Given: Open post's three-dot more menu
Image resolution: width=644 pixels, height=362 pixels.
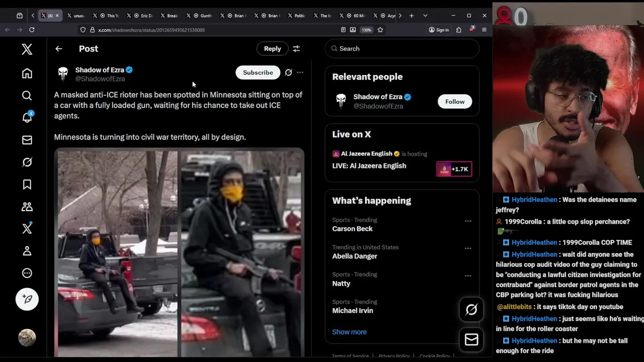Looking at the screenshot, I should [300, 72].
